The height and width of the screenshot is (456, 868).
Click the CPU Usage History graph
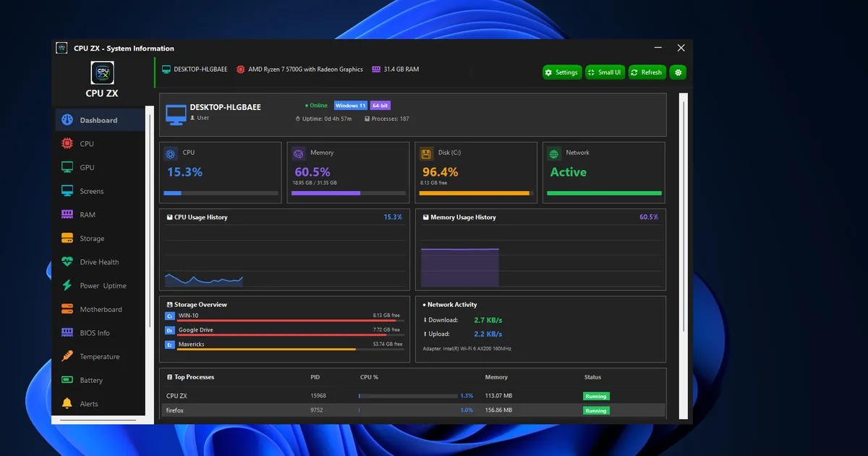[x=284, y=256]
